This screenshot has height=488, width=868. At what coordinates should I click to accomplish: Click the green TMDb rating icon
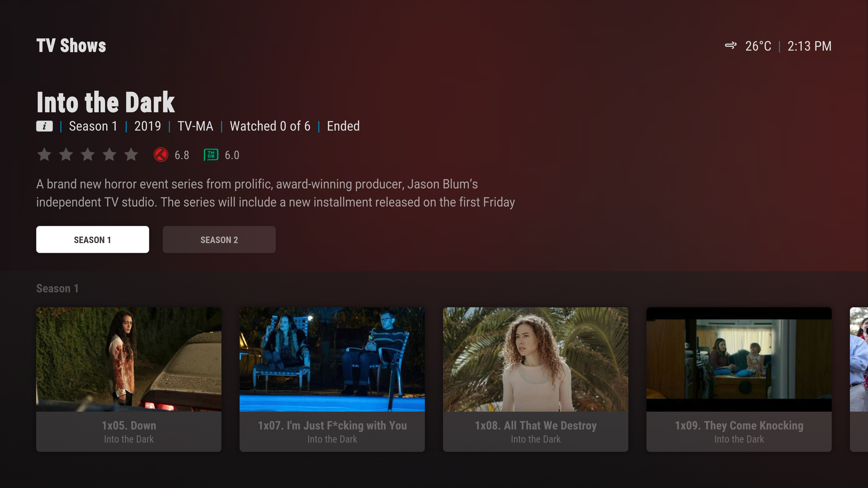[x=211, y=155]
